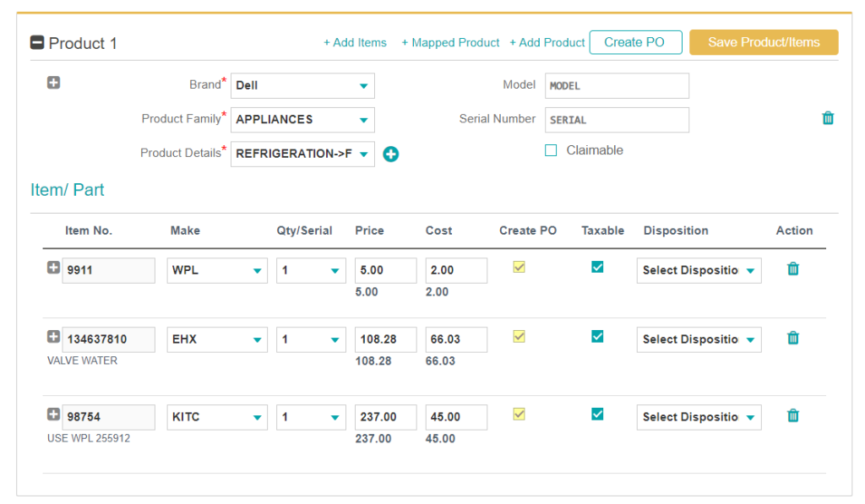Image resolution: width=865 pixels, height=504 pixels.
Task: Click the Action column header
Action: (794, 230)
